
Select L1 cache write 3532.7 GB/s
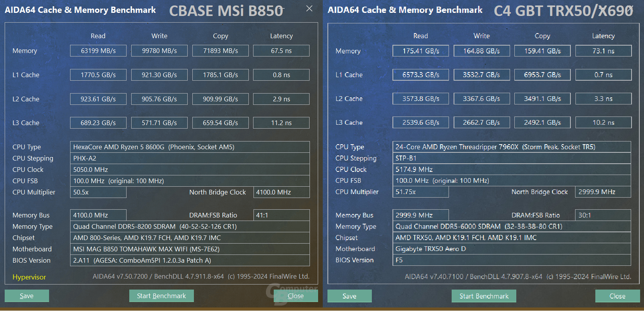click(x=482, y=75)
